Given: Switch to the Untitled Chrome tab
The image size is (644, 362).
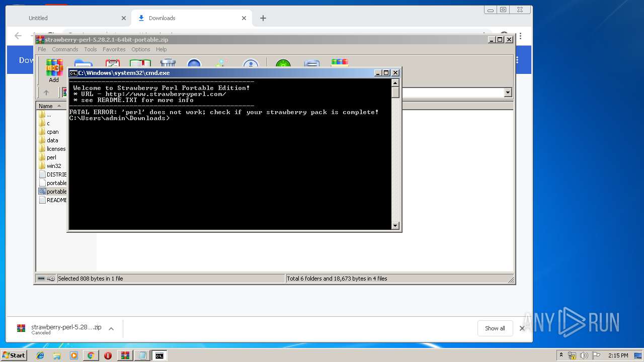Looking at the screenshot, I should click(70, 18).
